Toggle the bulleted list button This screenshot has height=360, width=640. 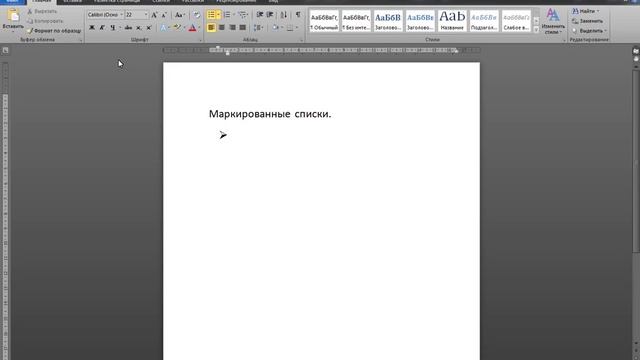coord(211,15)
